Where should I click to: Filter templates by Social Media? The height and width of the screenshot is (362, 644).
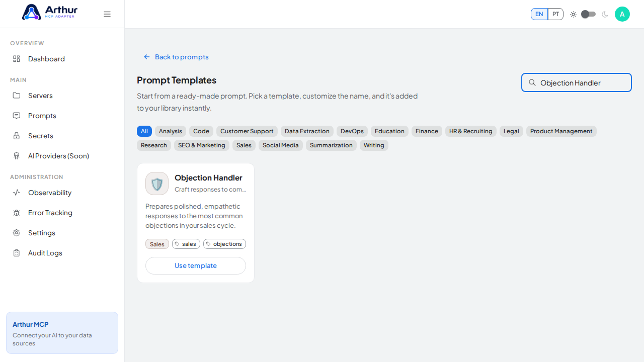coord(281,145)
